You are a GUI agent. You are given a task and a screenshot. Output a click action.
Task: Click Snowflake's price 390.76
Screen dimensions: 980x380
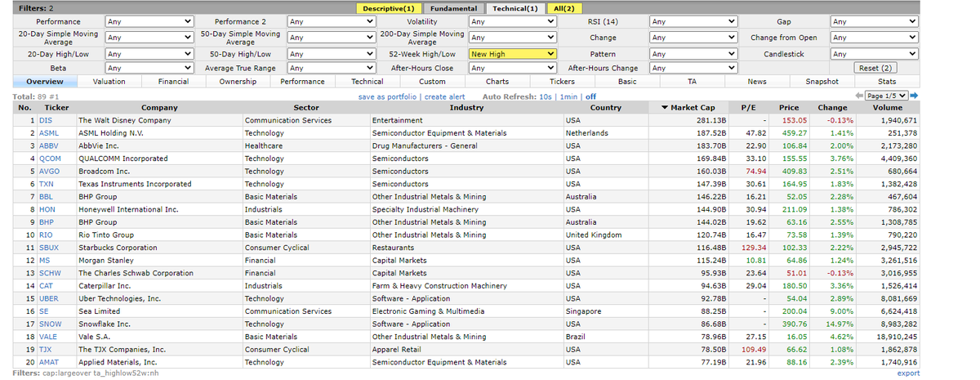click(x=794, y=324)
